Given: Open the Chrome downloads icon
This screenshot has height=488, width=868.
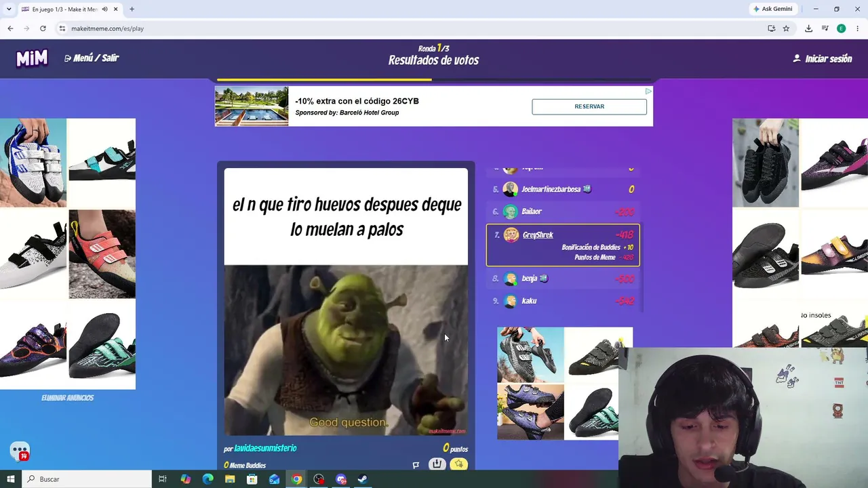Looking at the screenshot, I should point(808,28).
